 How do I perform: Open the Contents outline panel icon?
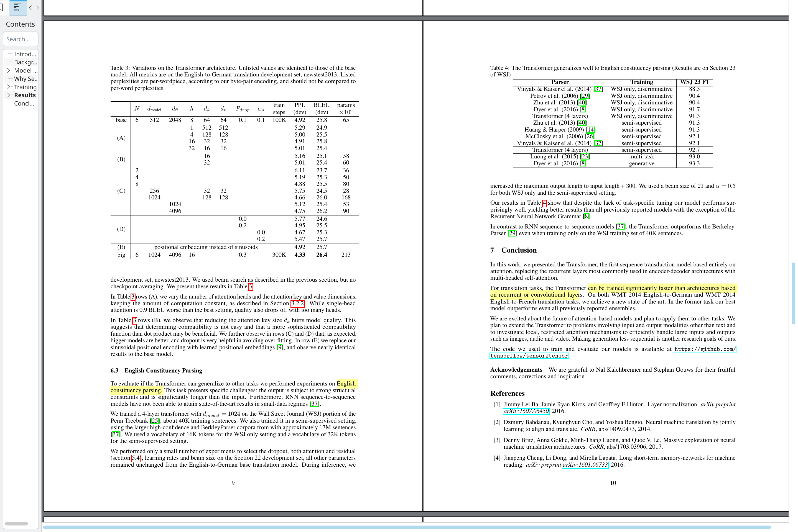(x=18, y=7)
